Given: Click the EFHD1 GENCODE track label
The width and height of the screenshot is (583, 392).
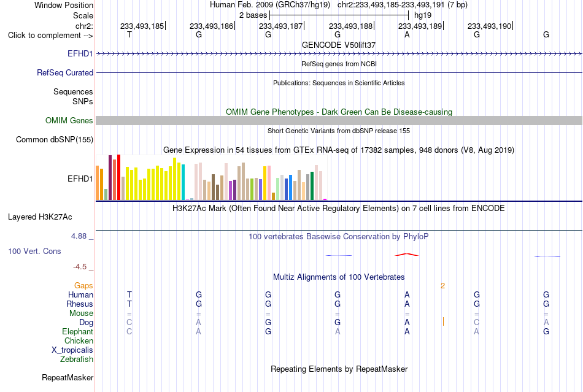Looking at the screenshot, I should pos(80,53).
